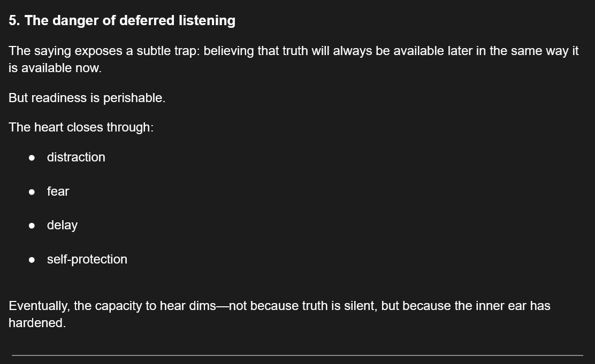Screen dimensions: 595x364
Task: Click the bullet dot beside "self-protection"
Action: 32,260
